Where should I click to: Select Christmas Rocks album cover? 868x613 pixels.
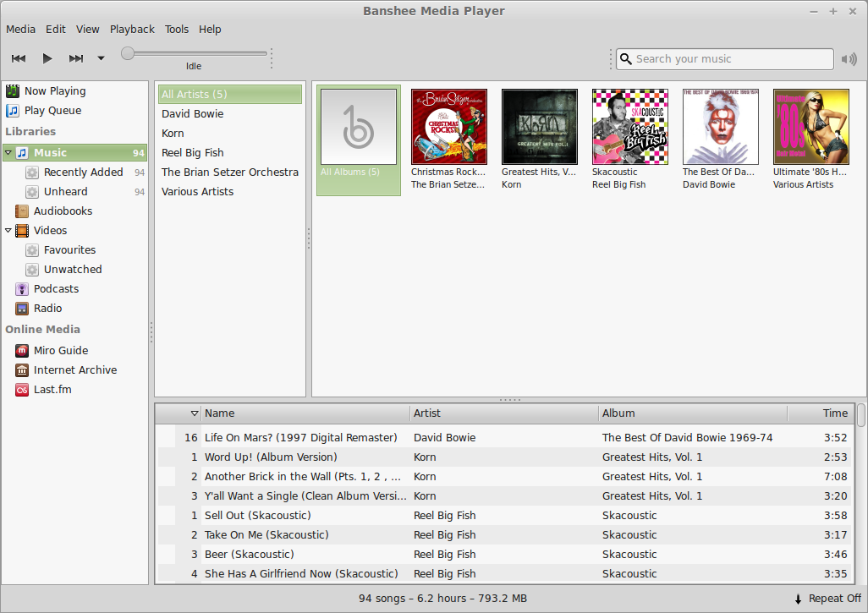(449, 127)
